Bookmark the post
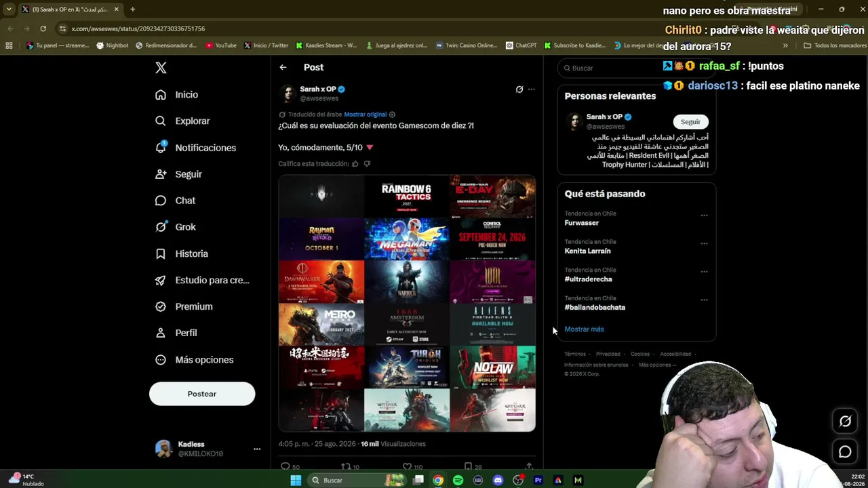The image size is (868, 488). (x=468, y=466)
